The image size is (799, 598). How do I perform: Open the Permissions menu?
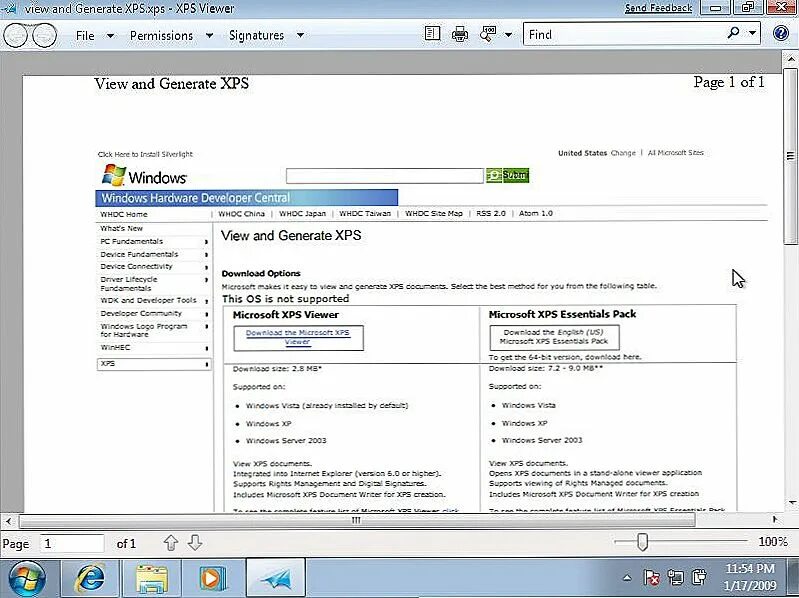tap(161, 36)
